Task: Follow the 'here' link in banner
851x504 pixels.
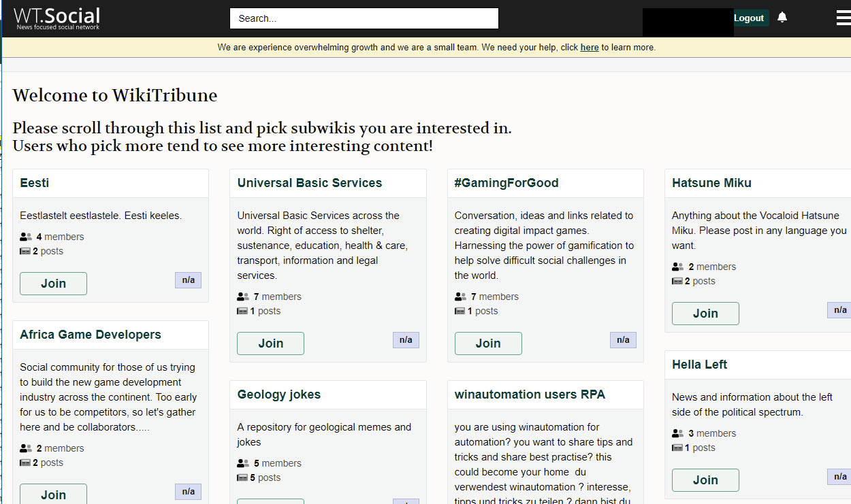Action: pyautogui.click(x=590, y=48)
